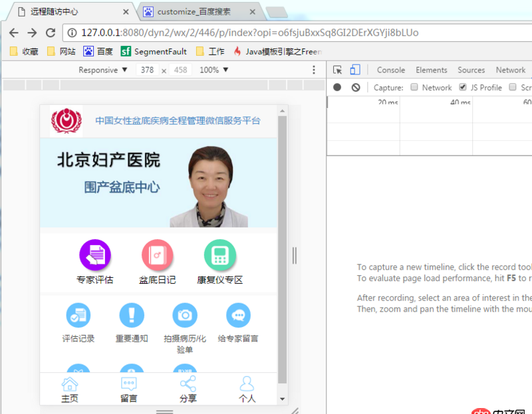Image resolution: width=532 pixels, height=414 pixels.
Task: Toggle the device toolbar icon in DevTools
Action: [356, 69]
